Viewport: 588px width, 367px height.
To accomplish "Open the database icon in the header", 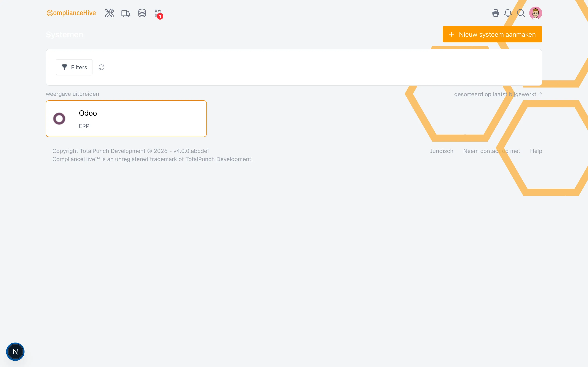I will coord(142,13).
